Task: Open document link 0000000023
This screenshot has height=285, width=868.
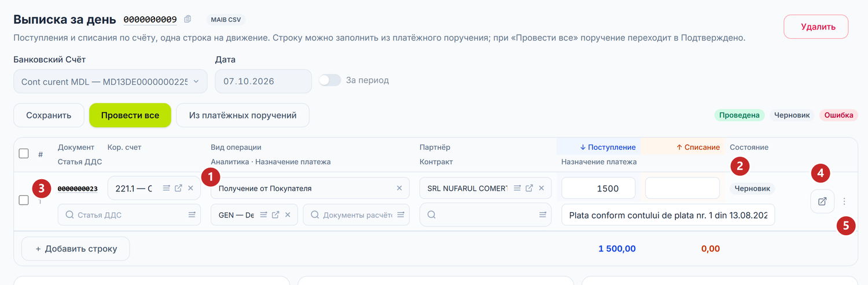Action: pos(78,188)
